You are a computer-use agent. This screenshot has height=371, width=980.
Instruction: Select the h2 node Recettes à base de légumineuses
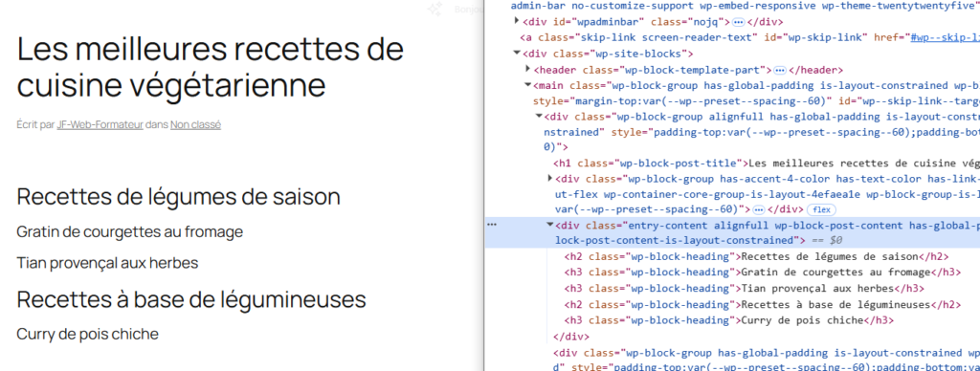tap(763, 305)
